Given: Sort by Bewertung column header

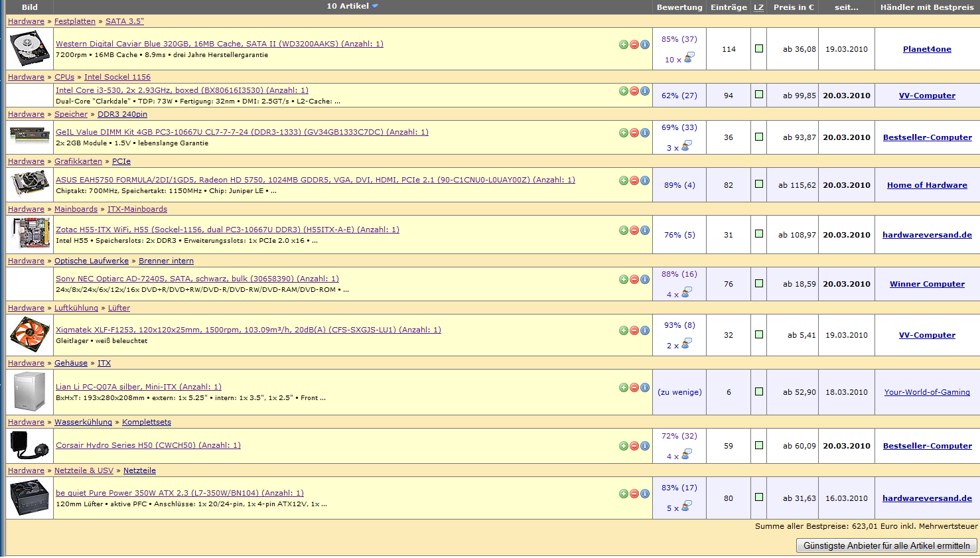Looking at the screenshot, I should 679,7.
